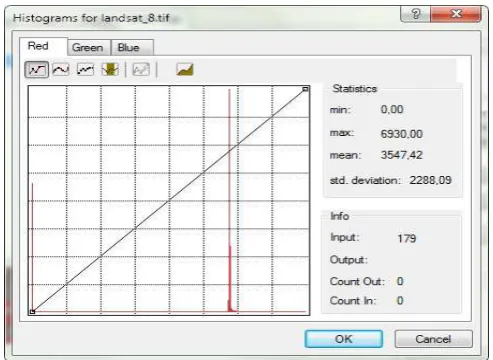Select the lower-left curve control point

point(32,312)
